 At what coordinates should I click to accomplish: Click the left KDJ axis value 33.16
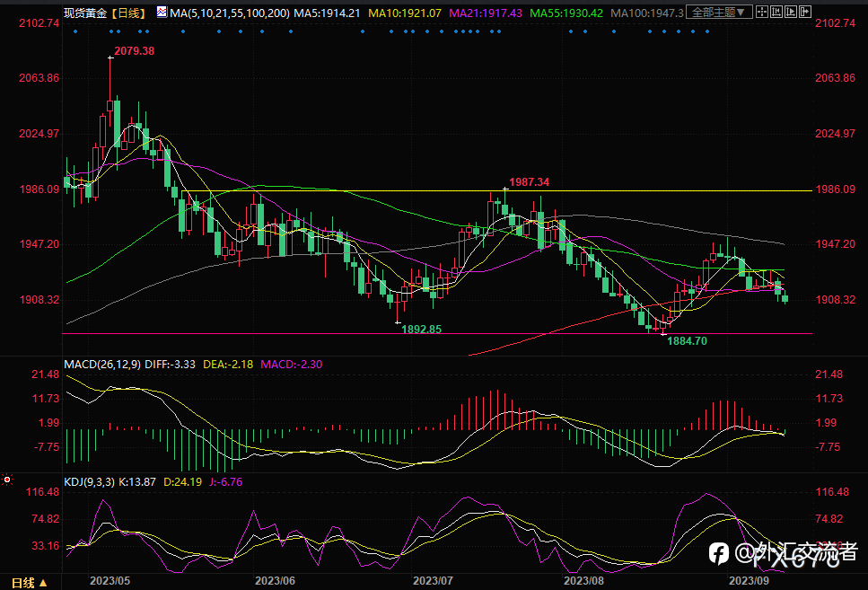[x=46, y=546]
